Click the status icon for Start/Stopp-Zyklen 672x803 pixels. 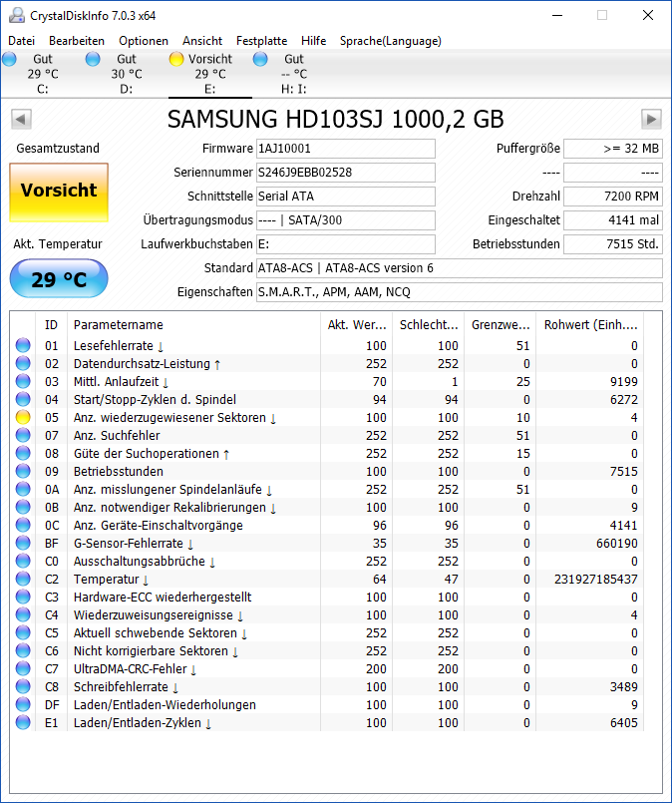tap(23, 399)
